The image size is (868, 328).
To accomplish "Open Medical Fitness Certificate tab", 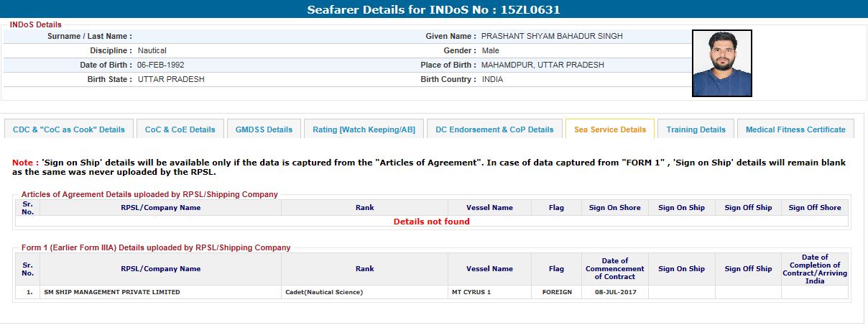I will point(795,129).
